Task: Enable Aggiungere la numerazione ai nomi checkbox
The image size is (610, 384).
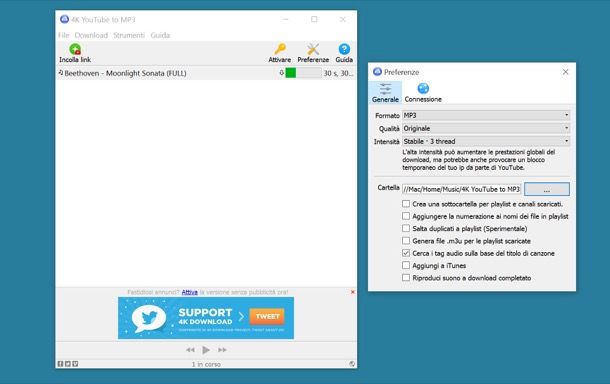Action: (x=406, y=216)
